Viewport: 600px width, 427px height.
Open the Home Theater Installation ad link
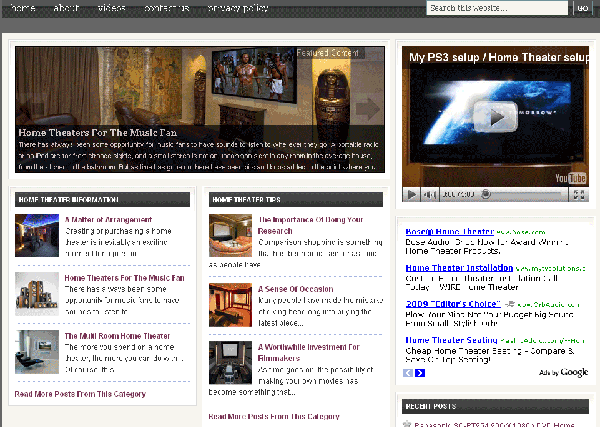pyautogui.click(x=459, y=268)
